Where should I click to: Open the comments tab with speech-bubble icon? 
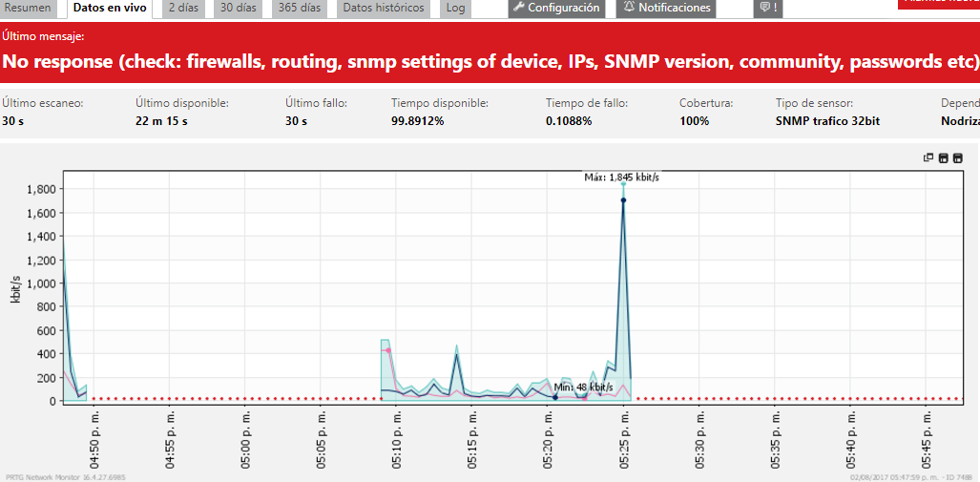point(766,8)
